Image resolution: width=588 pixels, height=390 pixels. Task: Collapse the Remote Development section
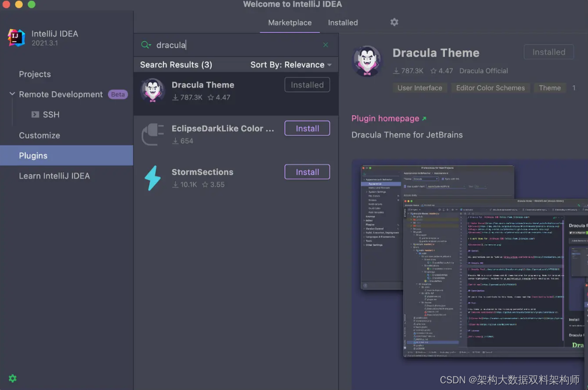click(12, 94)
